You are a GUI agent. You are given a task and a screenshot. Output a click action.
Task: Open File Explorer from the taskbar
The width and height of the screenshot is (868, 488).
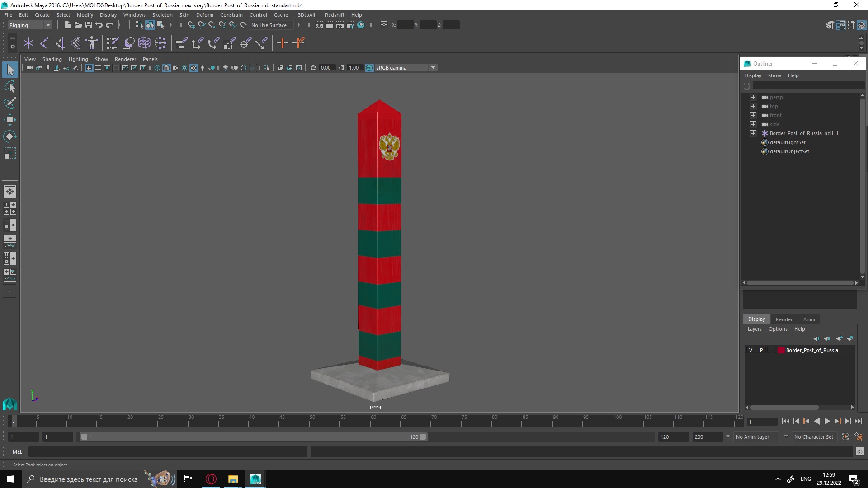[233, 479]
